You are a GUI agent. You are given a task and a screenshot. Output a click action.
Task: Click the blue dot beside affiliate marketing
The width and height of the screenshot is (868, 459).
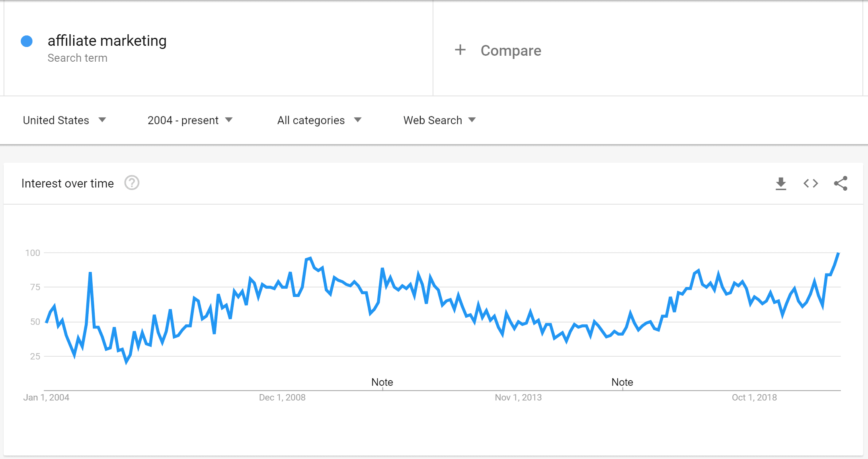(x=27, y=41)
